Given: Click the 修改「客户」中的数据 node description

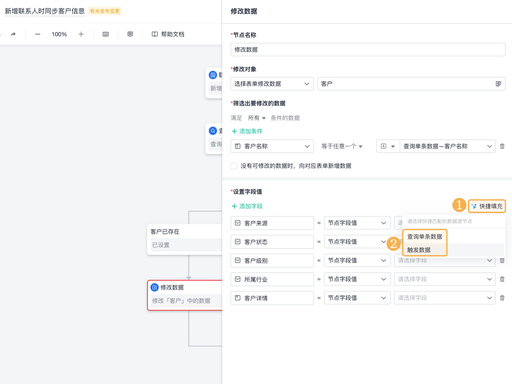Looking at the screenshot, I should pyautogui.click(x=181, y=301).
